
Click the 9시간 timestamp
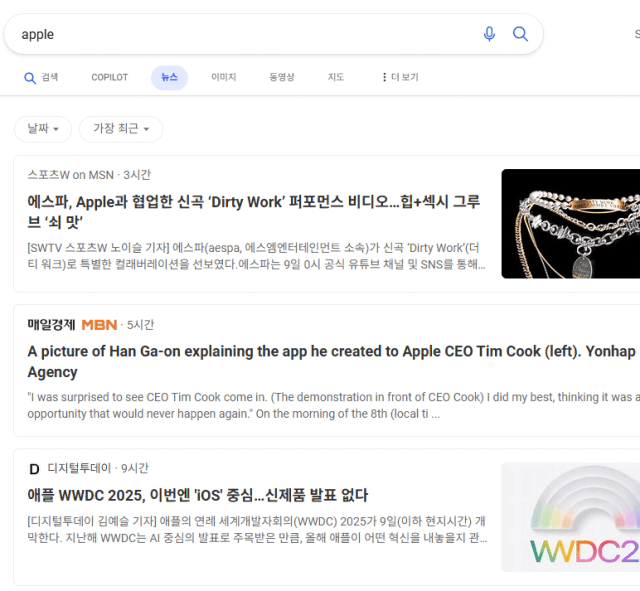coord(135,468)
